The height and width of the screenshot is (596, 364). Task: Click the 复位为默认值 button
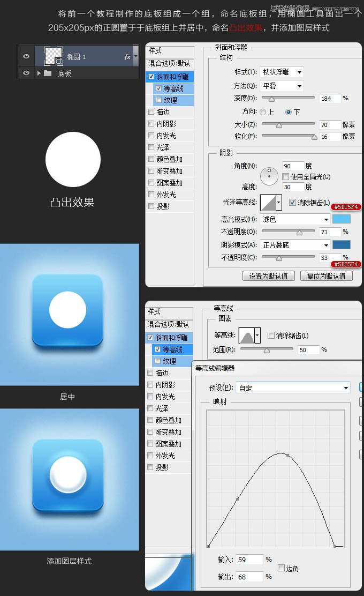pos(327,276)
